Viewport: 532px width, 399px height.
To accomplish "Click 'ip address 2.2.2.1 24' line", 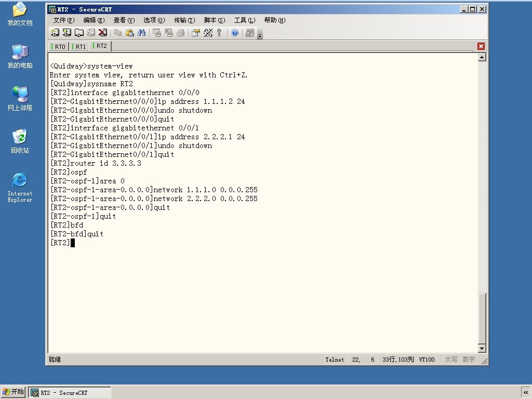I will point(148,137).
